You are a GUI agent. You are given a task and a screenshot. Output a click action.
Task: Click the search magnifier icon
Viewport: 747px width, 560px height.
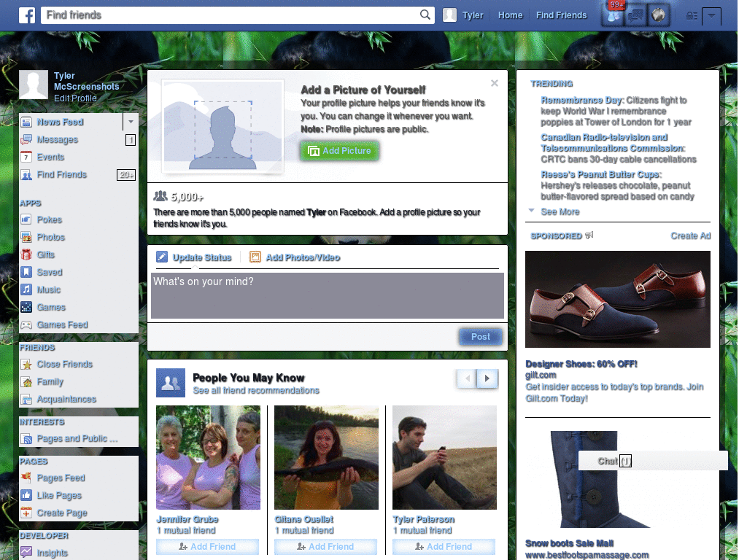click(x=425, y=15)
